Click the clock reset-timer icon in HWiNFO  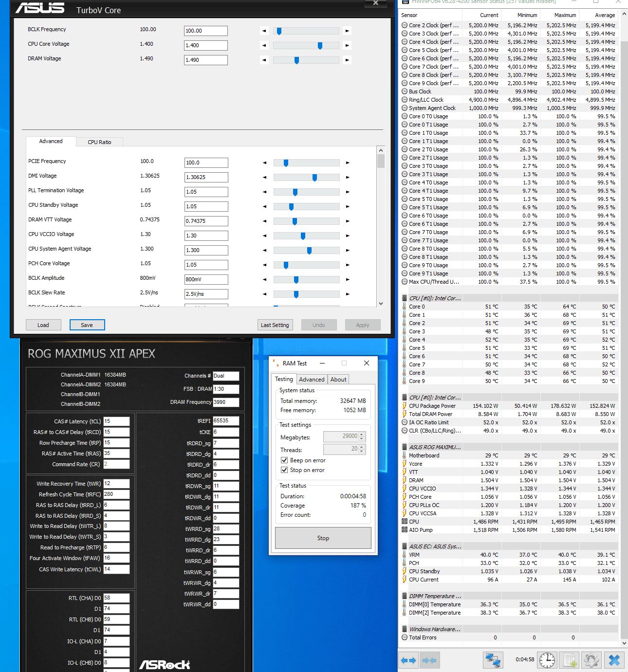[547, 660]
